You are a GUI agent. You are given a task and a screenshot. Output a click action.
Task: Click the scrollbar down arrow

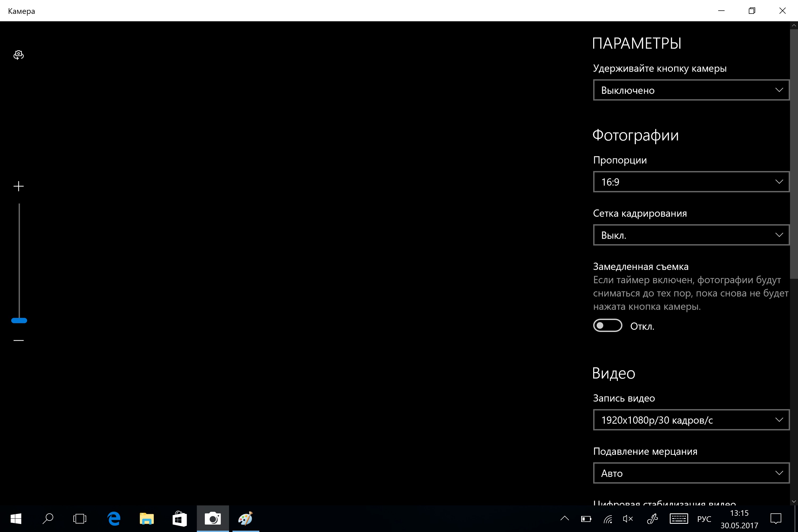coord(793,501)
